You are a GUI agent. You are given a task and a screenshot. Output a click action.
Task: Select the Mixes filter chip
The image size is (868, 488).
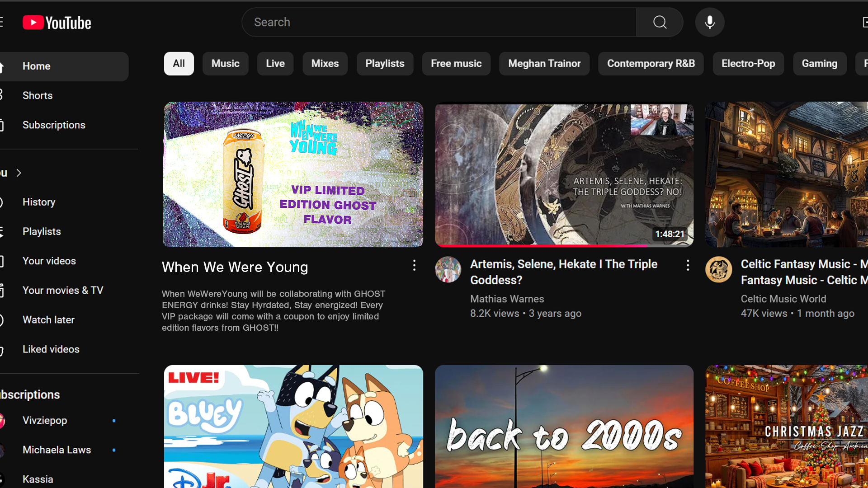tap(325, 64)
